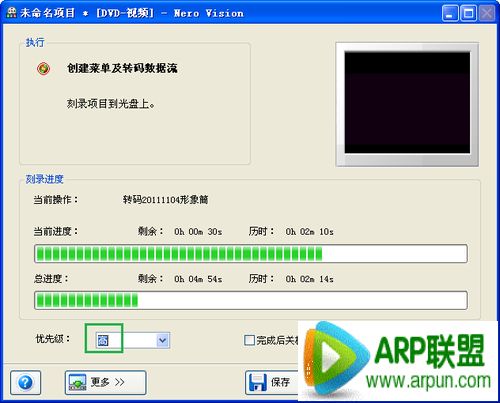The width and height of the screenshot is (500, 403).
Task: Minimize the Nero Vision window
Action: pos(450,14)
